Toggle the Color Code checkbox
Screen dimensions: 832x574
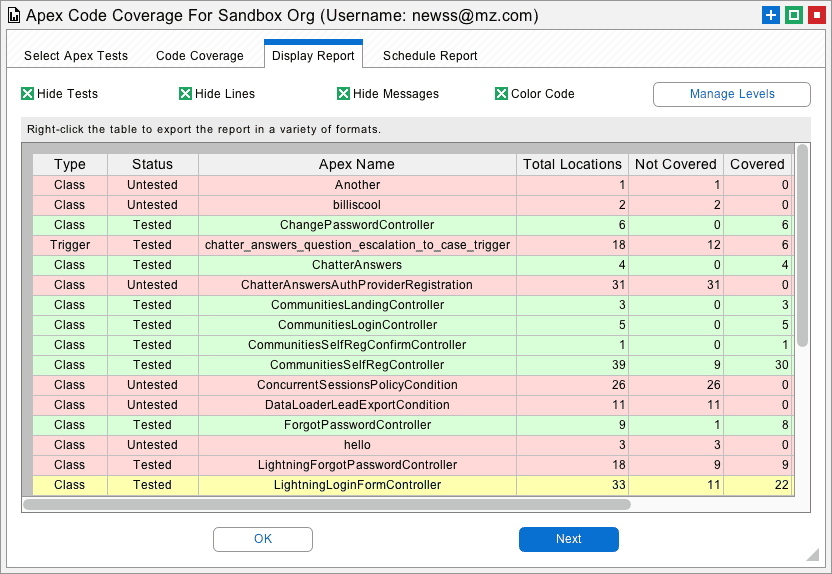[x=501, y=94]
